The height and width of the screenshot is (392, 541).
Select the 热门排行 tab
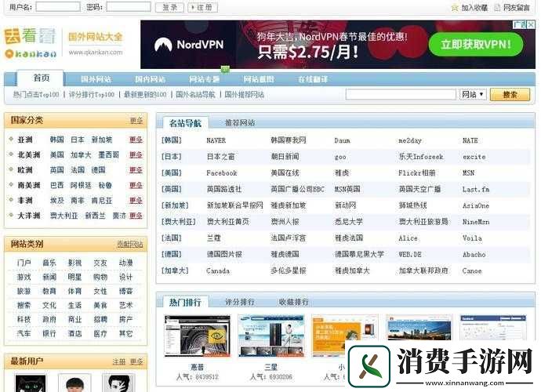coord(185,303)
